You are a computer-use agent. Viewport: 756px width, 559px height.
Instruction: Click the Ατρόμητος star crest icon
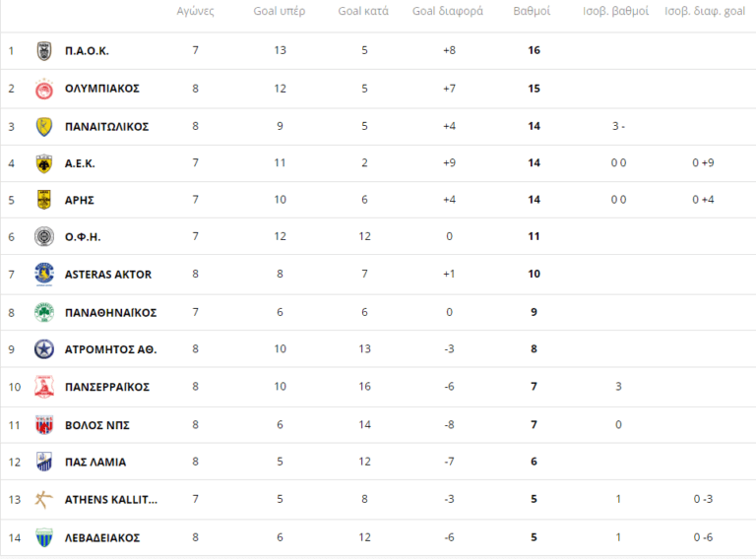tap(43, 349)
